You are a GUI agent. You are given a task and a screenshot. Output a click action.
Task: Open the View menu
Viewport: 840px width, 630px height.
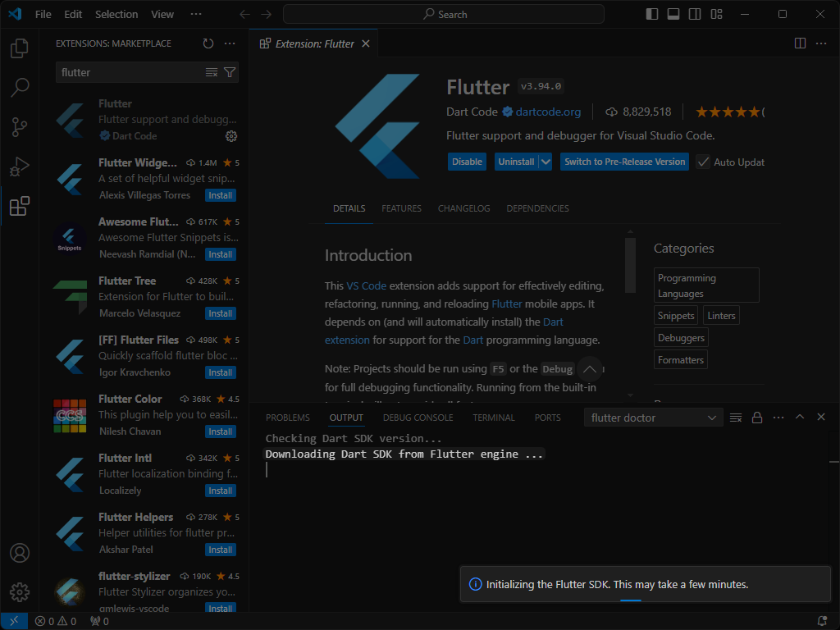click(162, 15)
